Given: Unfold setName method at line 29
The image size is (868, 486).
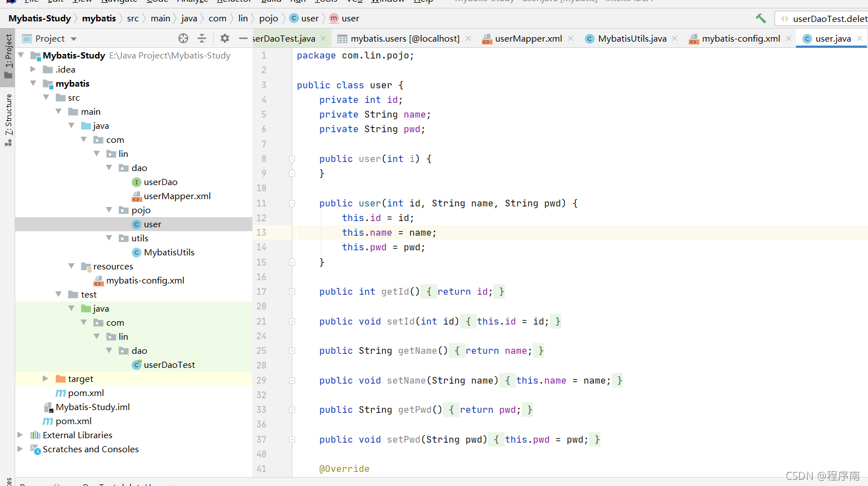Looking at the screenshot, I should point(292,381).
